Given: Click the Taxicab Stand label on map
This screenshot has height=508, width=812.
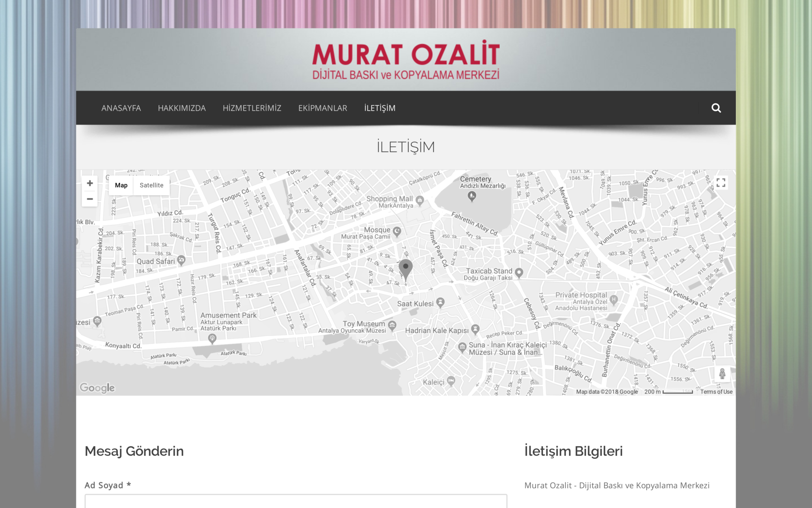Looking at the screenshot, I should click(489, 271).
